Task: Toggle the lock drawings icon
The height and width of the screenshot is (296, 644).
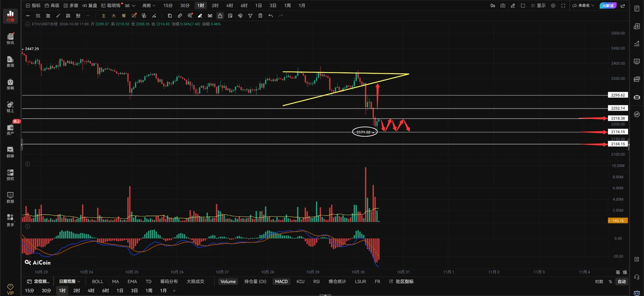Action: click(220, 16)
